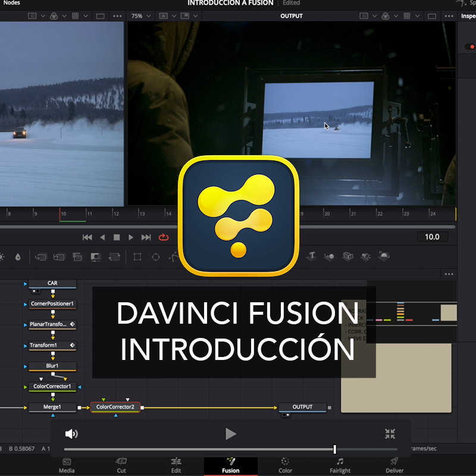The height and width of the screenshot is (476, 476).
Task: Click the split wipe icon in left viewer
Action: 185,16
